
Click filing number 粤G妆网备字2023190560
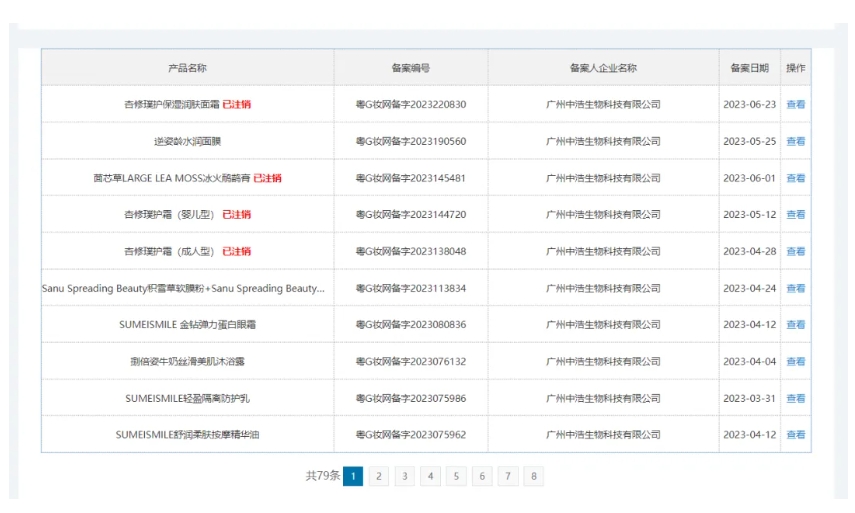pos(411,141)
